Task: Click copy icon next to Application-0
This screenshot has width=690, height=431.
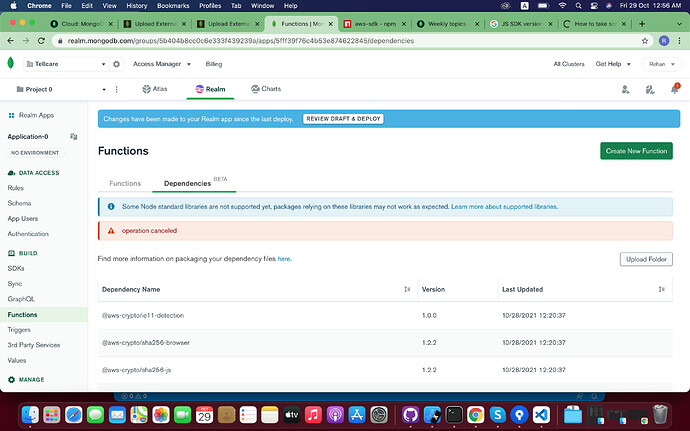Action: pyautogui.click(x=74, y=136)
